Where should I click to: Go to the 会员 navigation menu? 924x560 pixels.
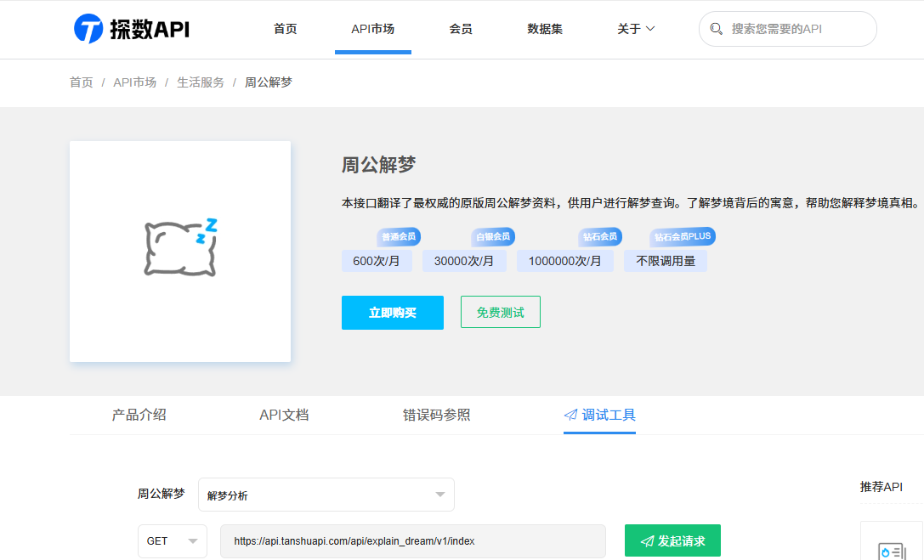click(461, 29)
